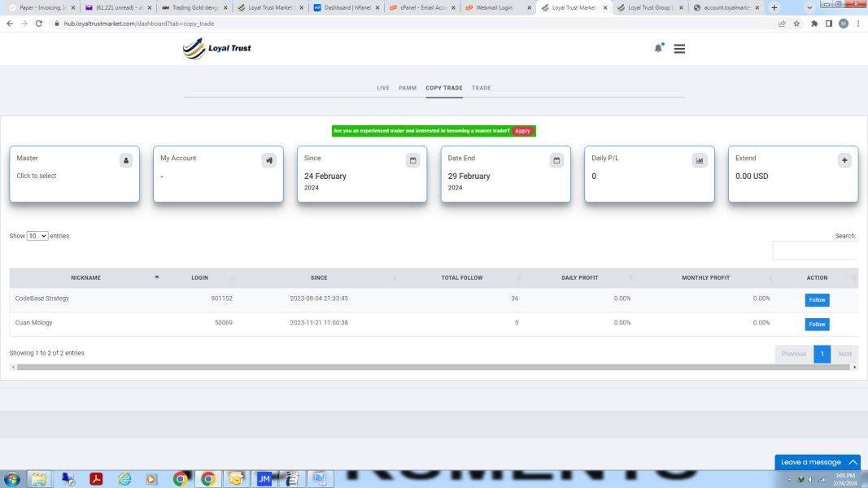Click the taskbar clock and date
This screenshot has width=868, height=488.
pos(844,480)
